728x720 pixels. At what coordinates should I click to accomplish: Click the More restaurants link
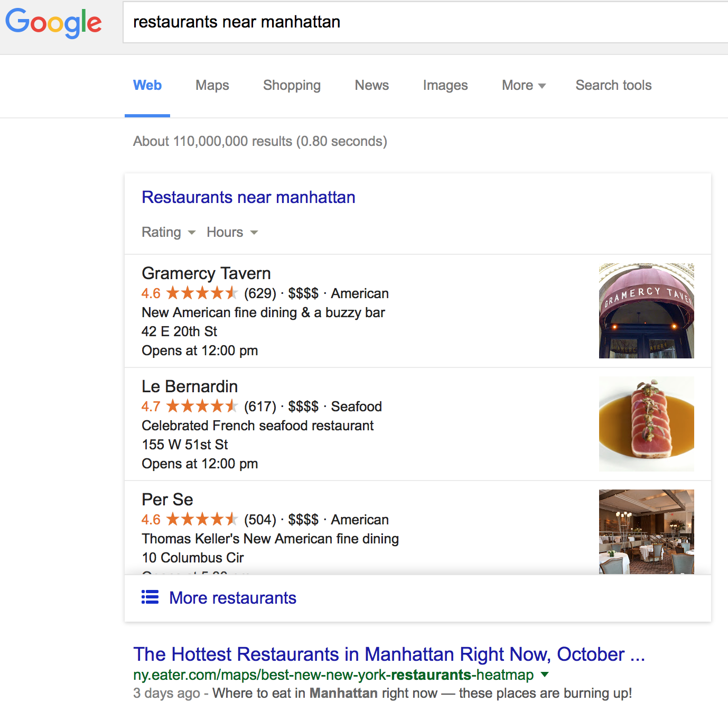point(232,597)
